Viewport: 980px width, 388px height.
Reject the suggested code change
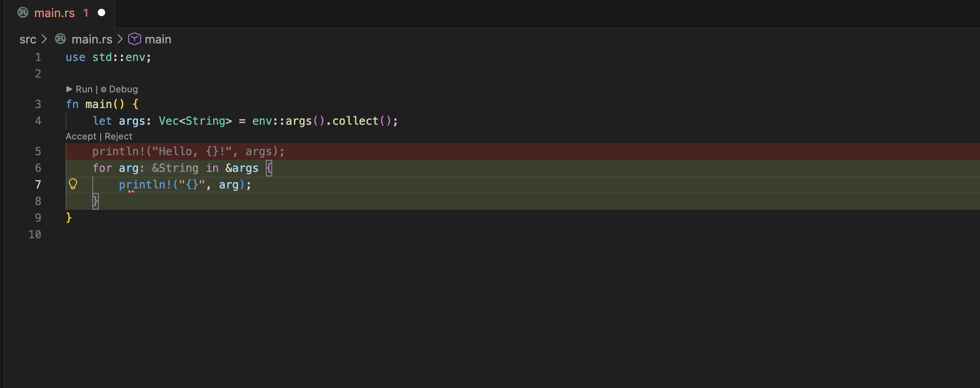(119, 136)
